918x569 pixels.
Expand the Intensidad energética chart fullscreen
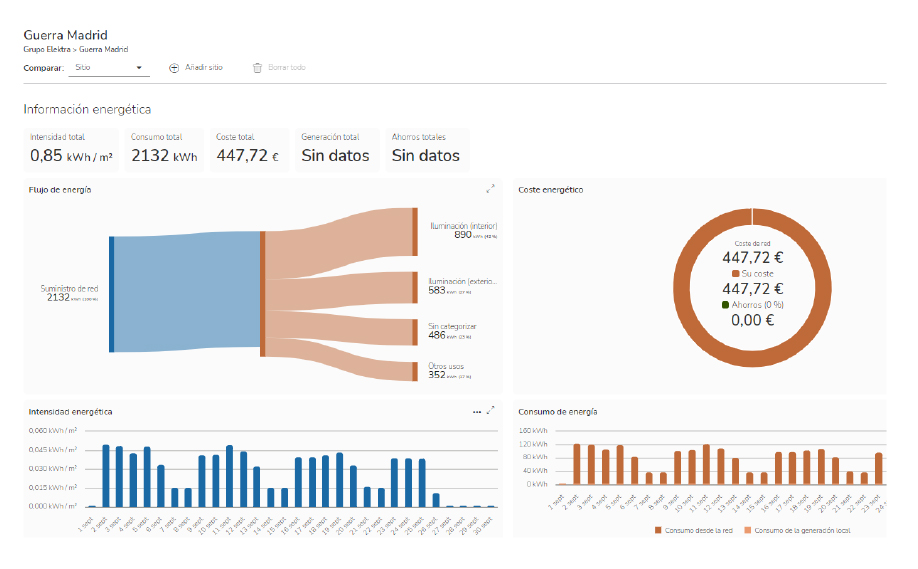tap(490, 411)
